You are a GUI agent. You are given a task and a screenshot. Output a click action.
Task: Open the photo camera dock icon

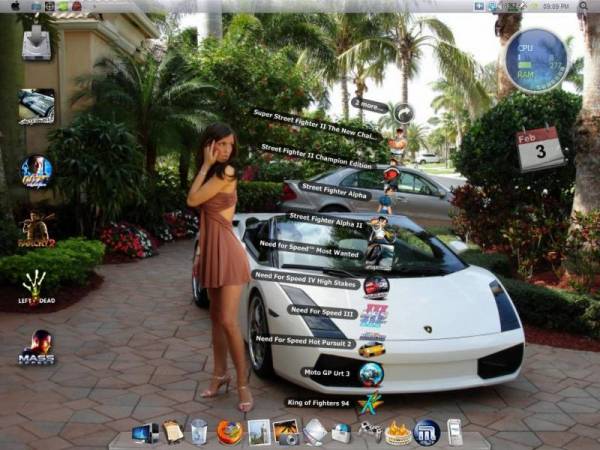286,432
